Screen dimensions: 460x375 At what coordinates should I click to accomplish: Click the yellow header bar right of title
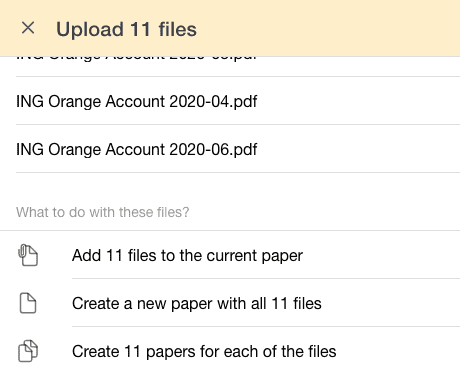pos(328,28)
